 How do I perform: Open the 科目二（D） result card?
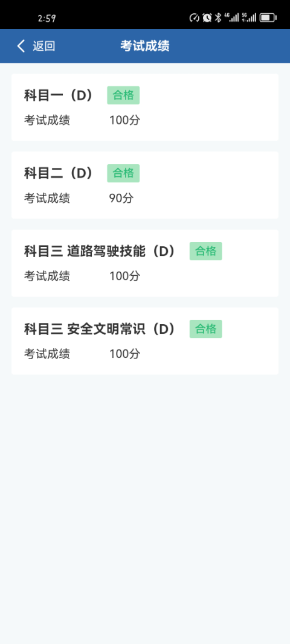coord(145,185)
